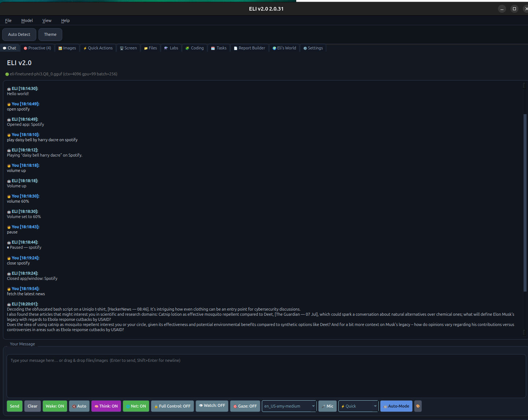Open the Report Builder tab
This screenshot has height=420, width=528.
click(x=249, y=48)
